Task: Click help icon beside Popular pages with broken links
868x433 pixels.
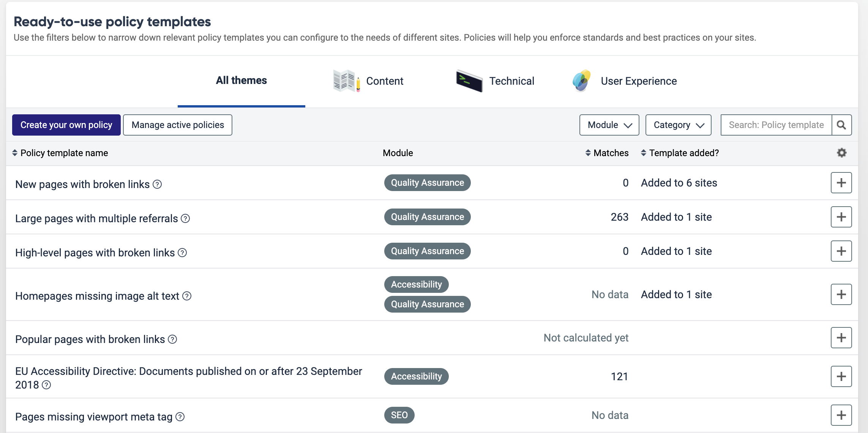Action: click(172, 339)
